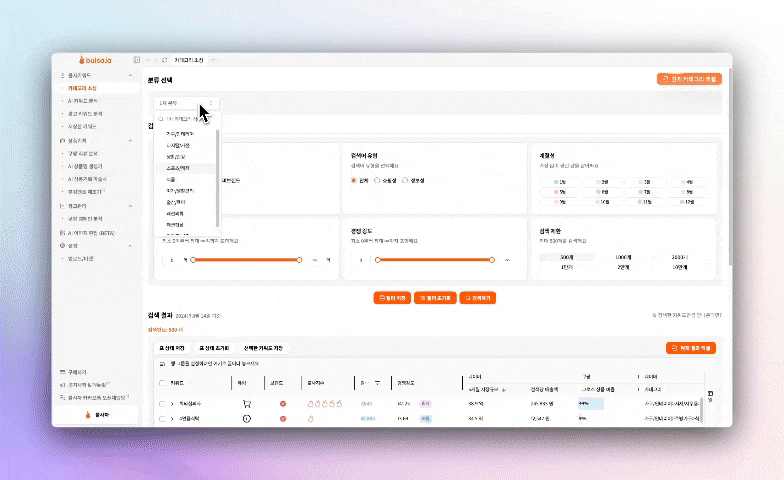Click the 필터 저장 button
784x480 pixels.
point(392,298)
